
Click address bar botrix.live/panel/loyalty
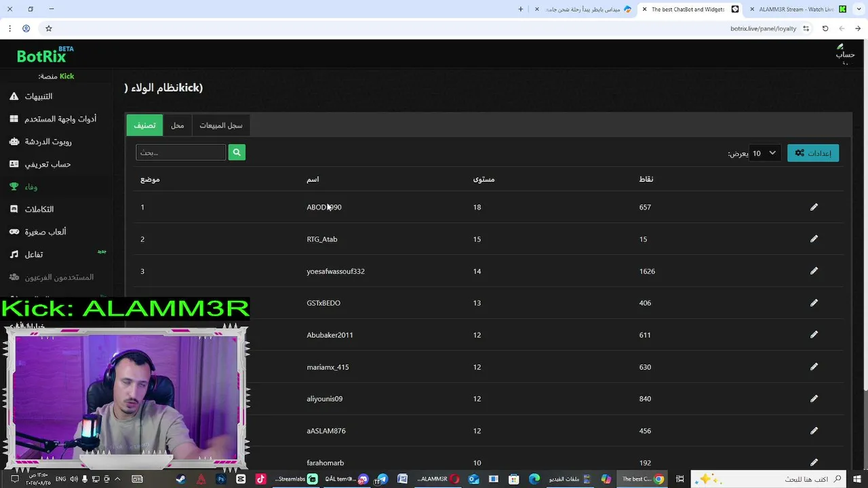[763, 28]
